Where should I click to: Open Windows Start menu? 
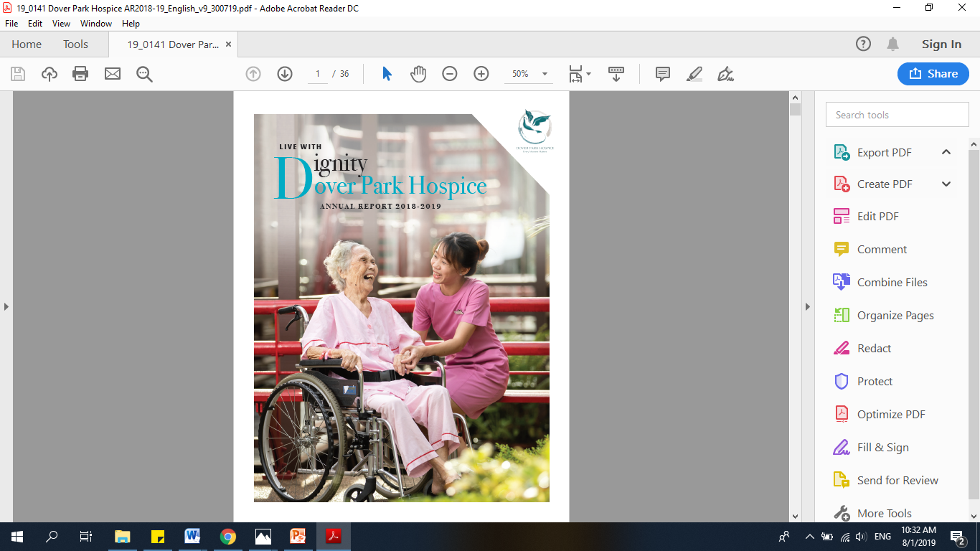coord(17,537)
